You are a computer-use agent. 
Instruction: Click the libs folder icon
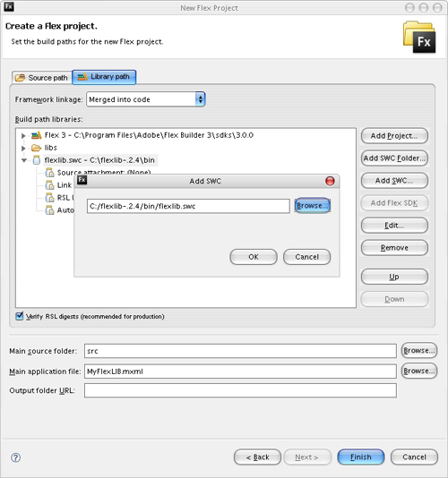pyautogui.click(x=37, y=148)
